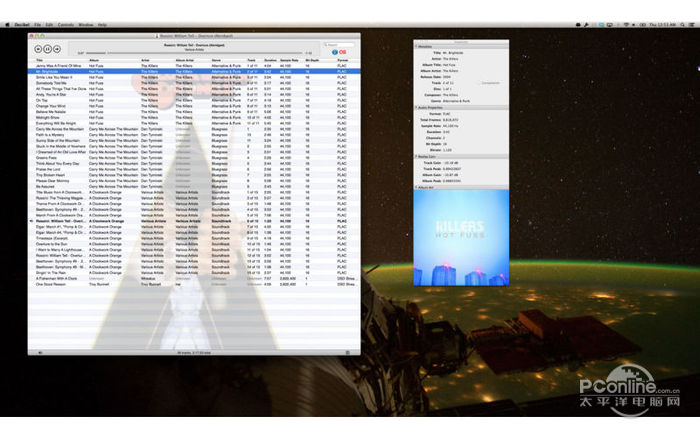Sort playlist by Duration column header

pos(271,60)
